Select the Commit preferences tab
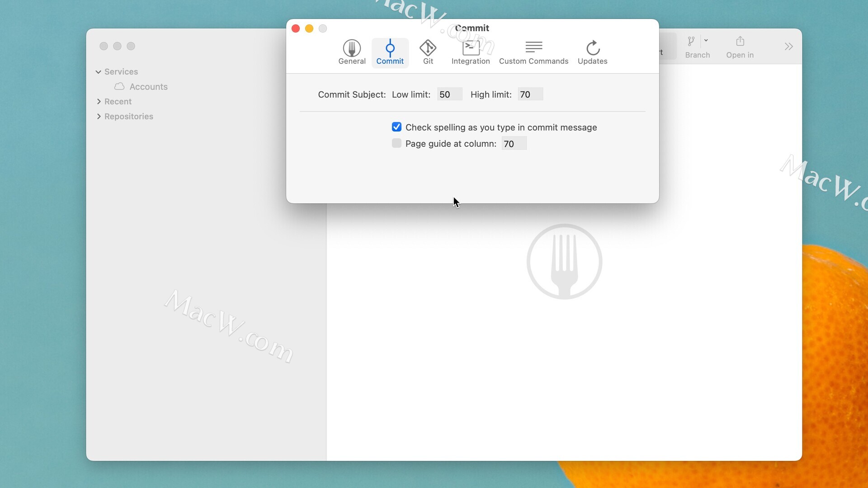The width and height of the screenshot is (868, 488). click(390, 52)
